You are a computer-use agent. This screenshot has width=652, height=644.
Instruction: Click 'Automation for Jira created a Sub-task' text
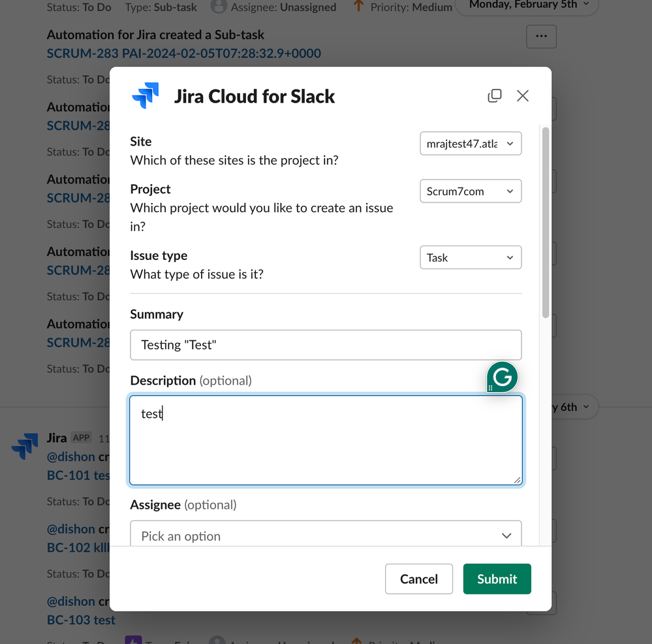pos(155,35)
